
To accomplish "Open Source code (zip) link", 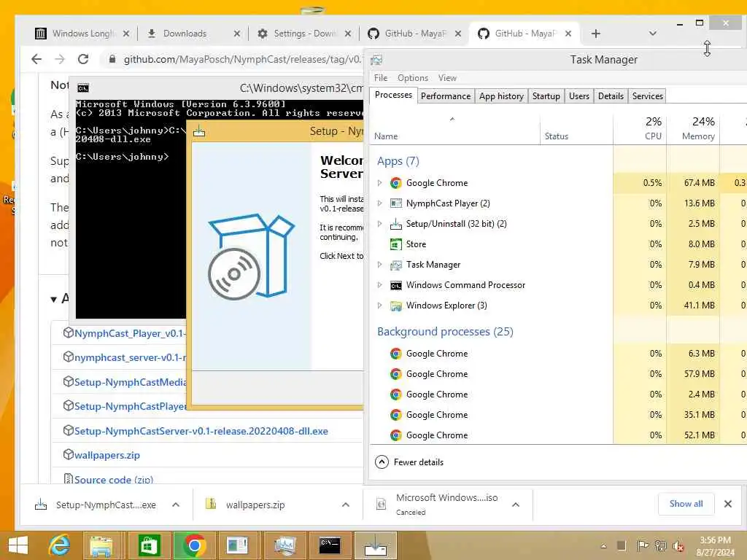I will pos(113,479).
